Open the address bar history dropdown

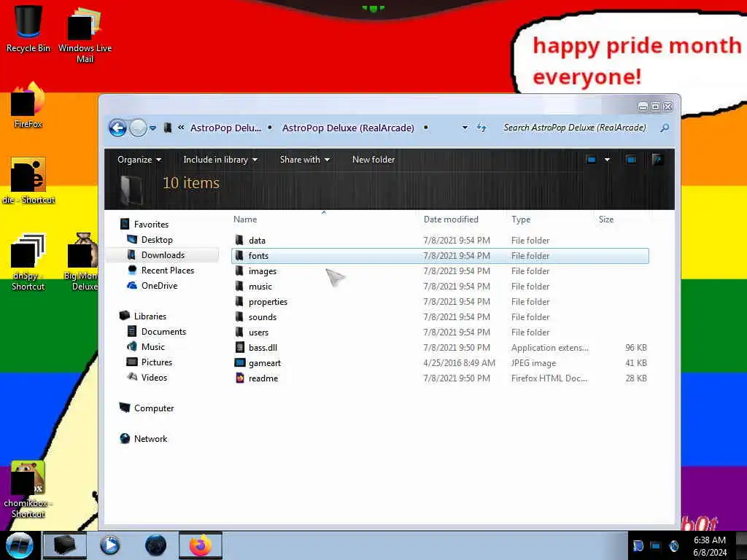(465, 128)
